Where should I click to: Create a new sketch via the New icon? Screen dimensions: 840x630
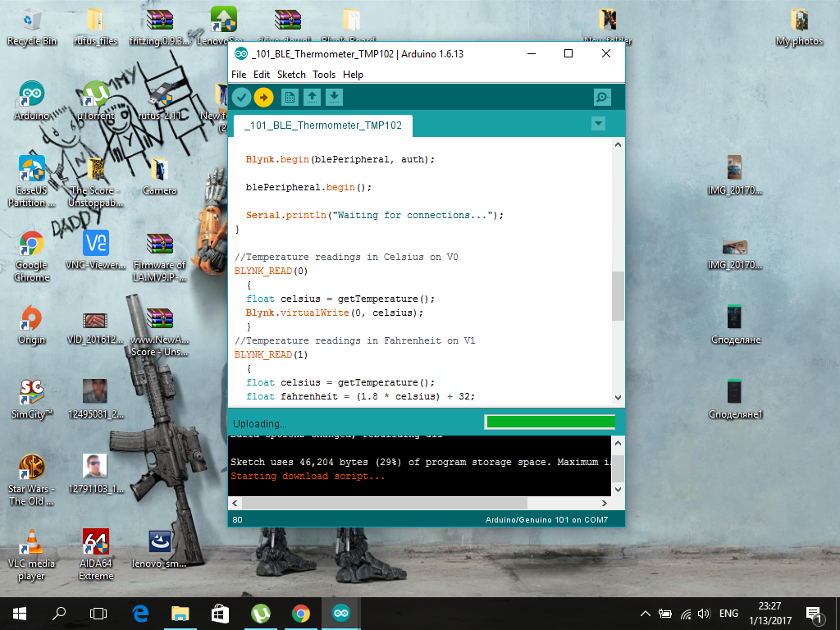pos(289,97)
